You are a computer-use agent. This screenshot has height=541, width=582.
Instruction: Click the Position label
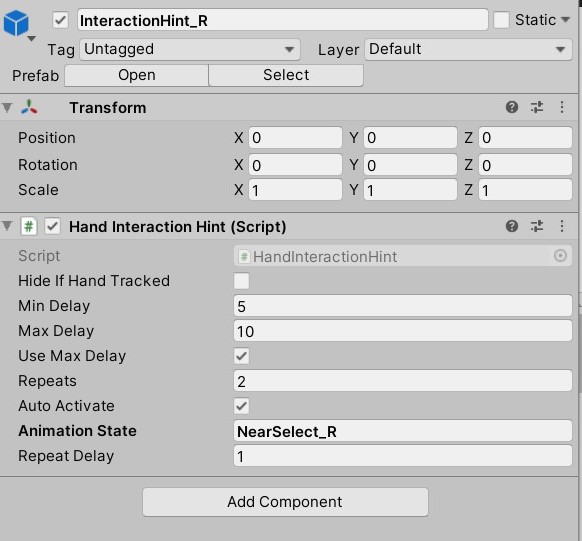tap(47, 138)
